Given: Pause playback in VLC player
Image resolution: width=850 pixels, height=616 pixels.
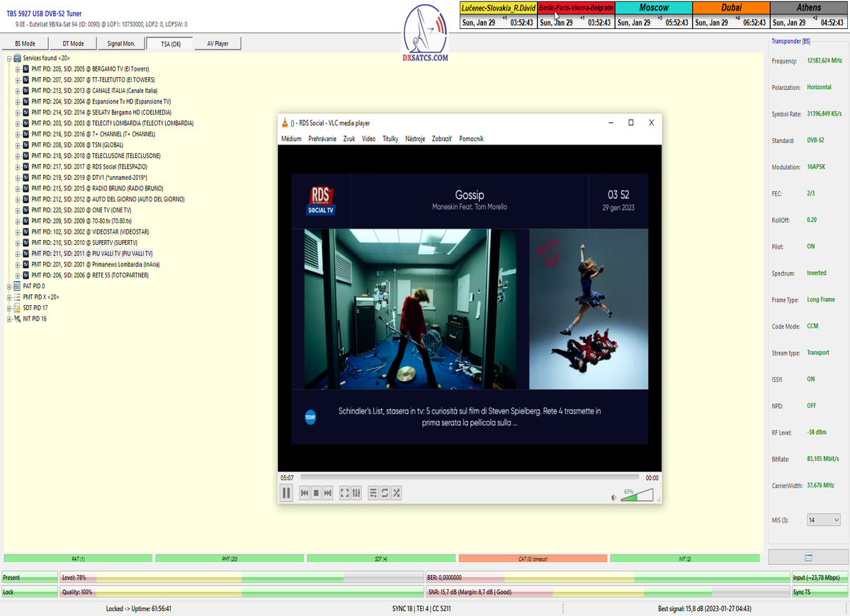Looking at the screenshot, I should 286,493.
